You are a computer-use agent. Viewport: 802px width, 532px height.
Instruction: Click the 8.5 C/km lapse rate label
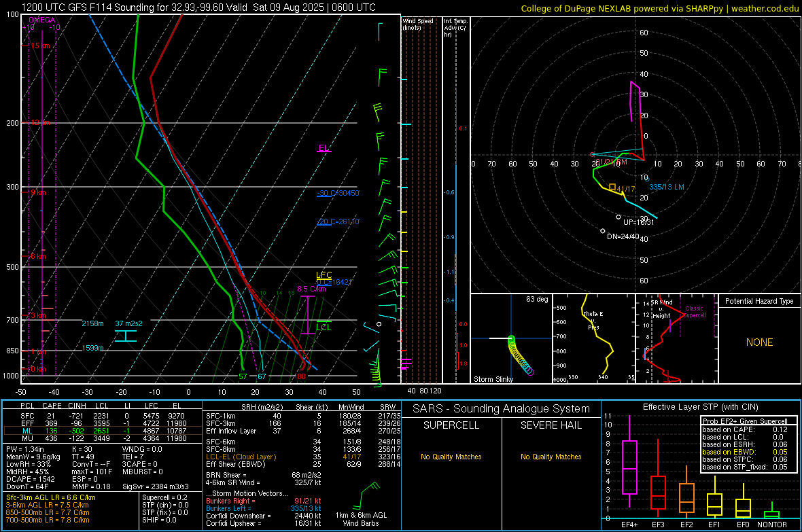[311, 289]
